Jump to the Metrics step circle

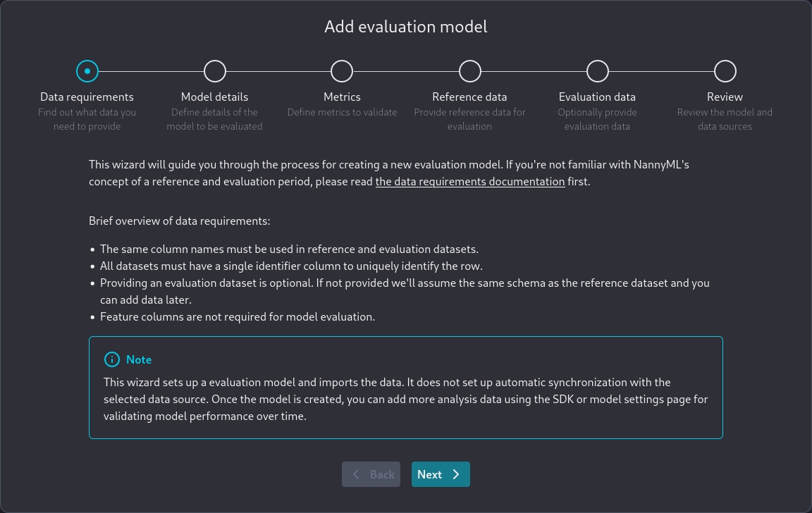click(342, 71)
